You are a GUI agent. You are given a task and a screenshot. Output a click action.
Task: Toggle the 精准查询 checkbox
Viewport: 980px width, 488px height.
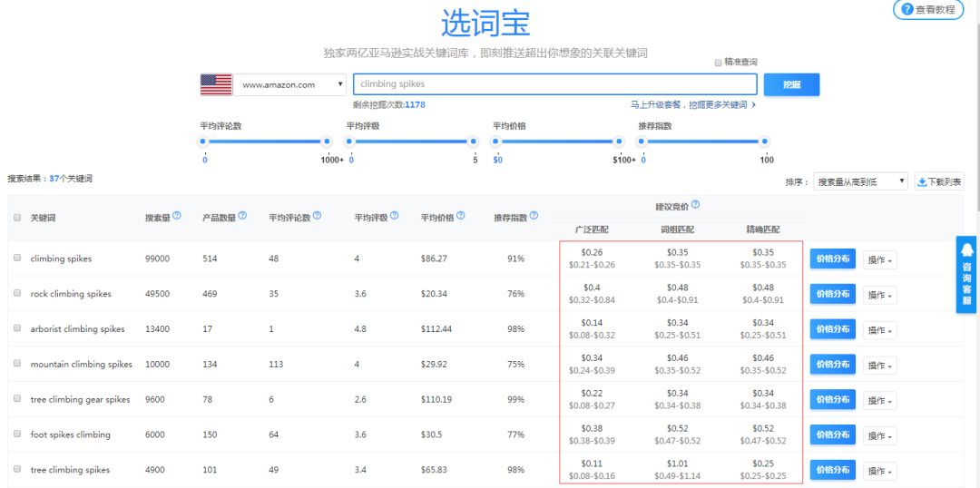click(718, 63)
